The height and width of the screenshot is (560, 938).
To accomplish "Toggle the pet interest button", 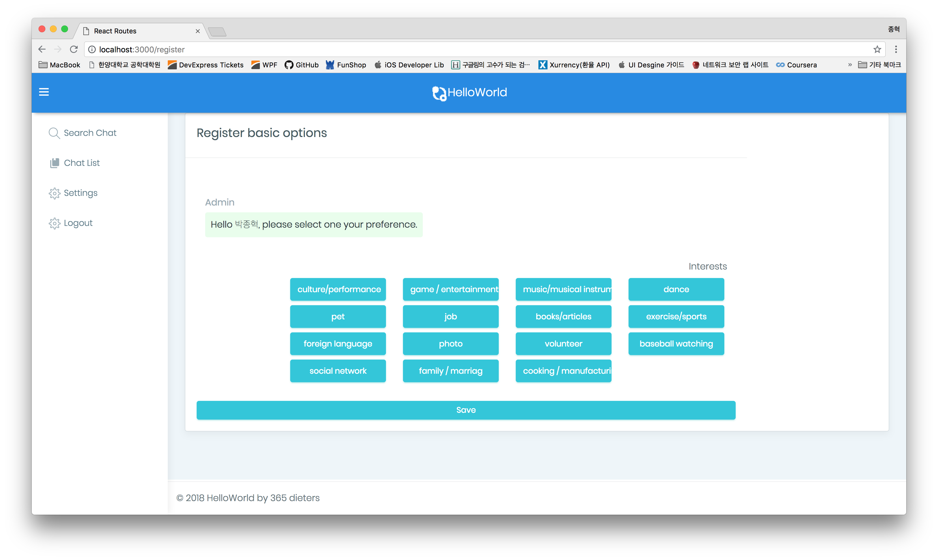I will click(x=338, y=317).
